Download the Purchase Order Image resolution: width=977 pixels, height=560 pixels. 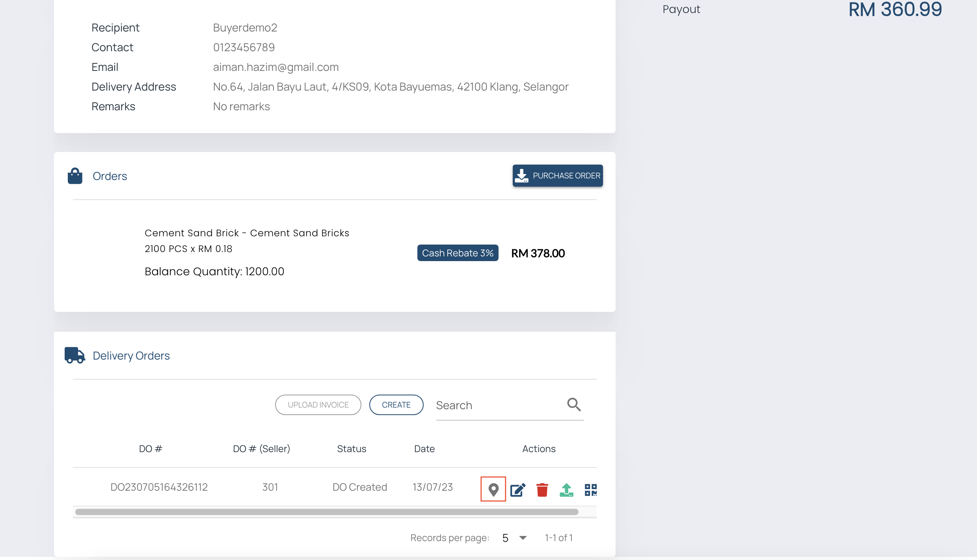tap(557, 176)
